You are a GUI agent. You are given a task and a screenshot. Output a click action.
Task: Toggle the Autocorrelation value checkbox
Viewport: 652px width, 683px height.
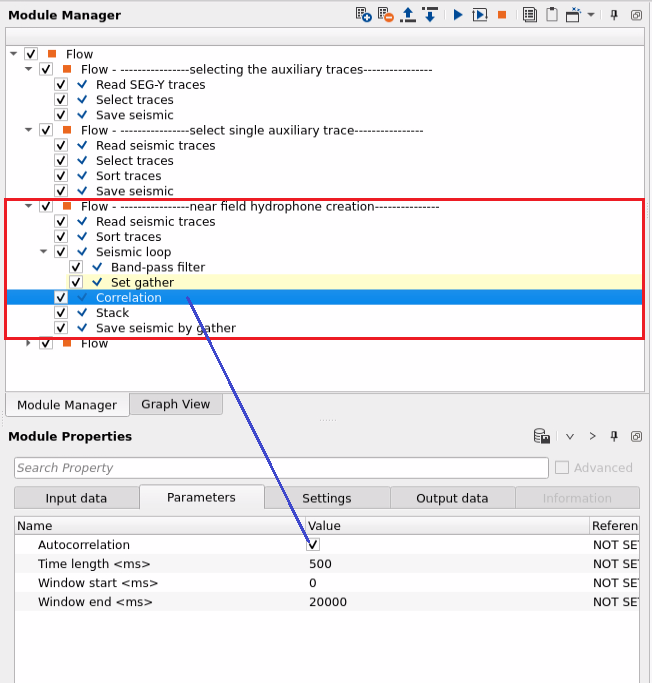tap(313, 544)
